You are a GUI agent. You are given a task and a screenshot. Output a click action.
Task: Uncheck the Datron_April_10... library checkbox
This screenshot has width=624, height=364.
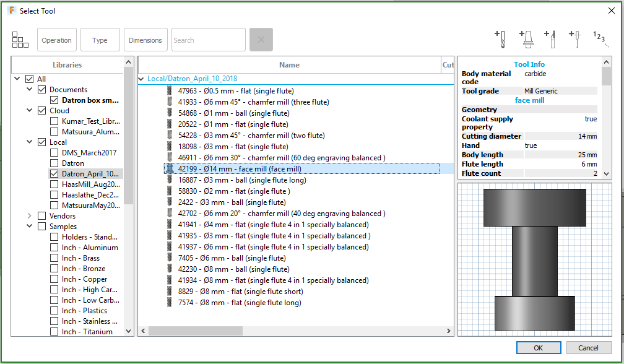(x=54, y=173)
